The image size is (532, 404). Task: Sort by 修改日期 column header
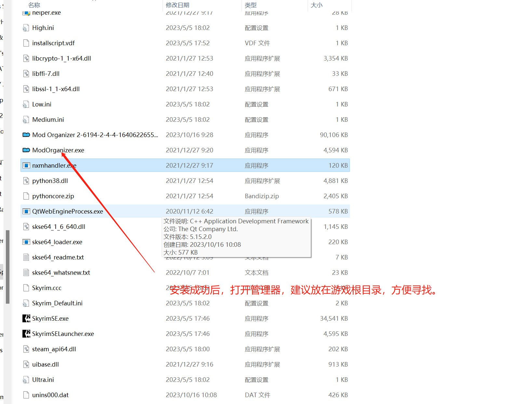[x=177, y=5]
